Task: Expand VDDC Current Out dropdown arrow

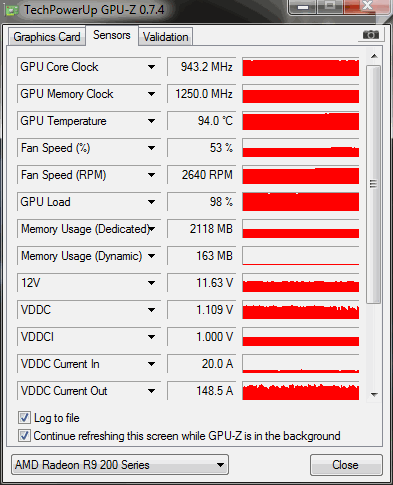Action: [151, 391]
